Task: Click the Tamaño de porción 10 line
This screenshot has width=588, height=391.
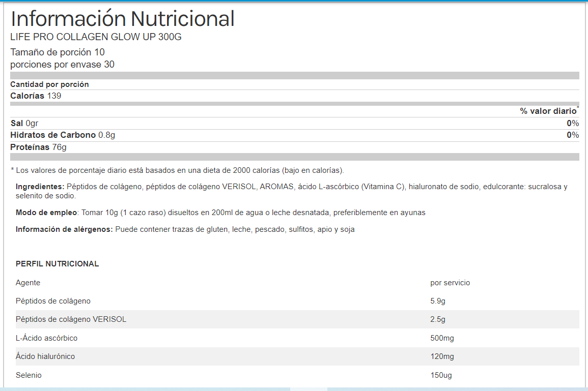Action: coord(58,52)
